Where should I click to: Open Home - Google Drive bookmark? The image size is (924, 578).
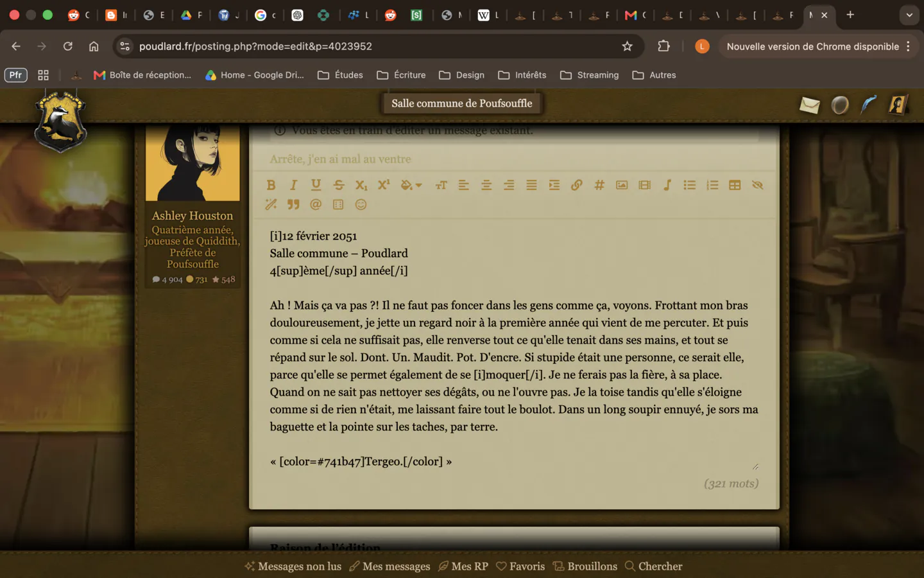(255, 75)
